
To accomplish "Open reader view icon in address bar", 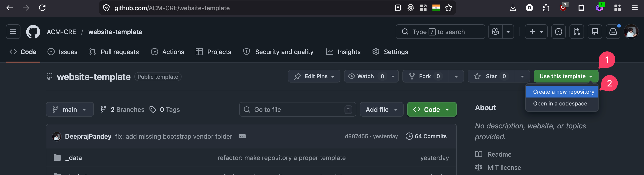I will 398,8.
